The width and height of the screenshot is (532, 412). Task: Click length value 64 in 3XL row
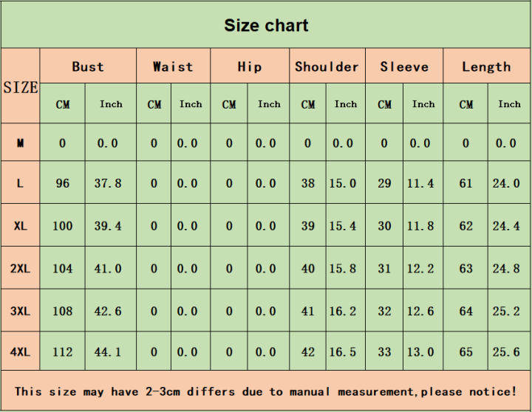[465, 311]
